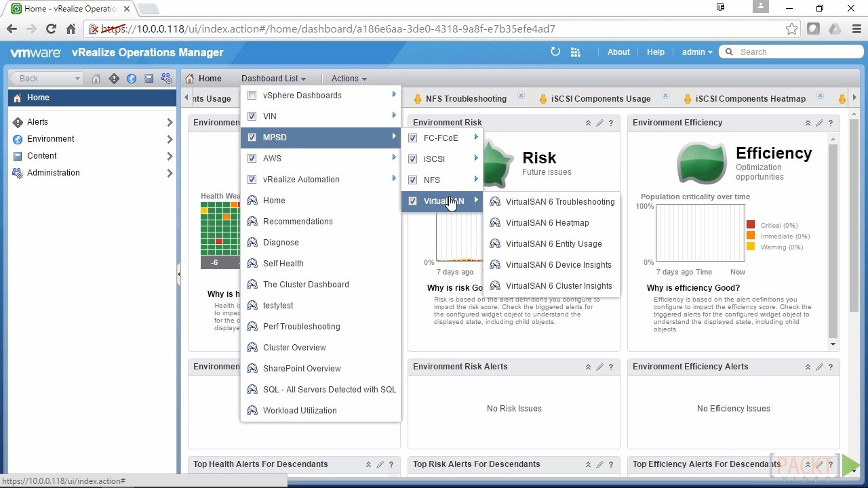Expand the Environment navigation item
The image size is (868, 488).
170,139
